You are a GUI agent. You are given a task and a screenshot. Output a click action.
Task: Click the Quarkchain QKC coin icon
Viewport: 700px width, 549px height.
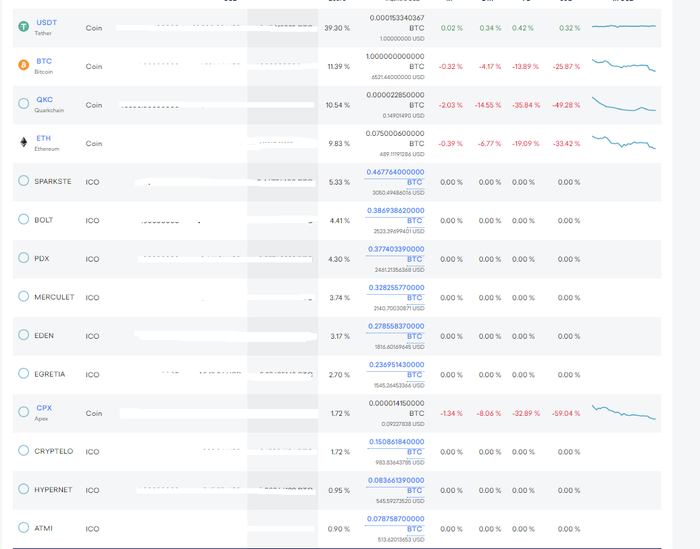pyautogui.click(x=24, y=104)
